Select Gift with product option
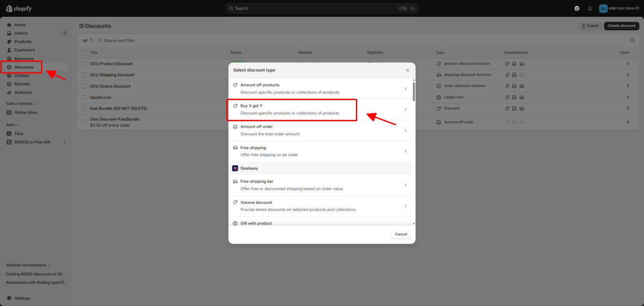 tap(320, 222)
